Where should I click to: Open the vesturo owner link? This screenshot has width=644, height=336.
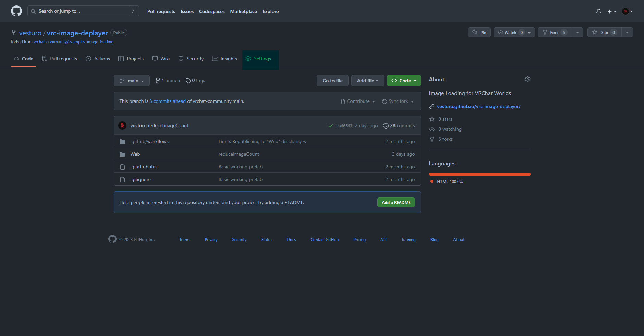[30, 33]
